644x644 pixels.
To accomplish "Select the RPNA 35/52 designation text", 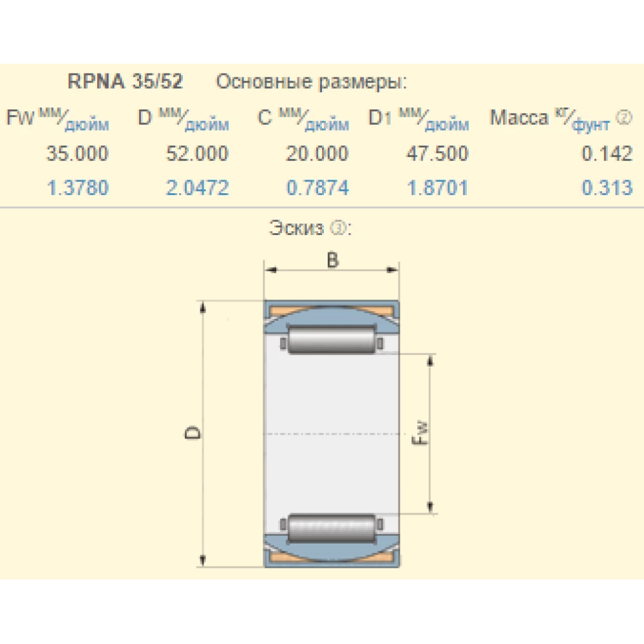I will (x=125, y=81).
